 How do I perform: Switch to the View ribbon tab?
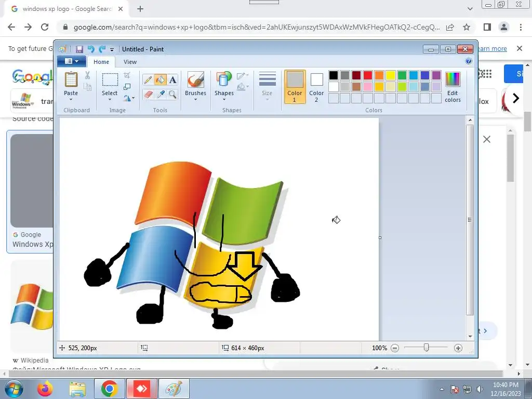tap(130, 62)
